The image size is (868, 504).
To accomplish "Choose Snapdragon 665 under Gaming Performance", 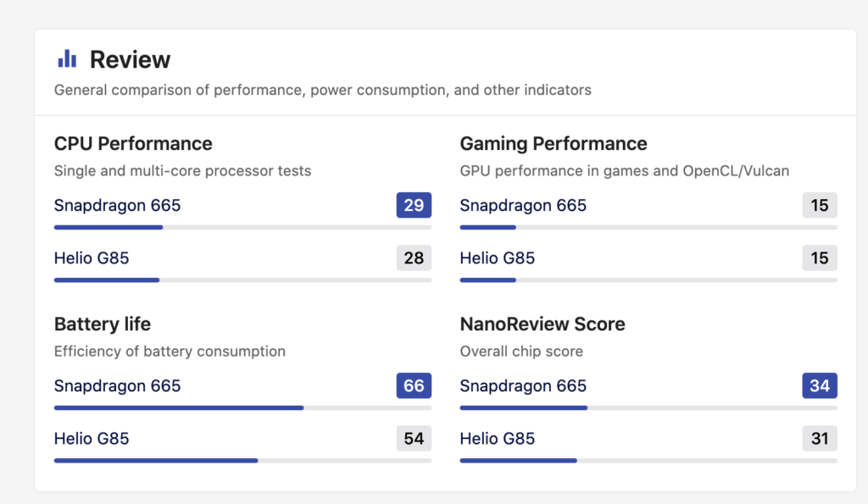I will coord(523,205).
